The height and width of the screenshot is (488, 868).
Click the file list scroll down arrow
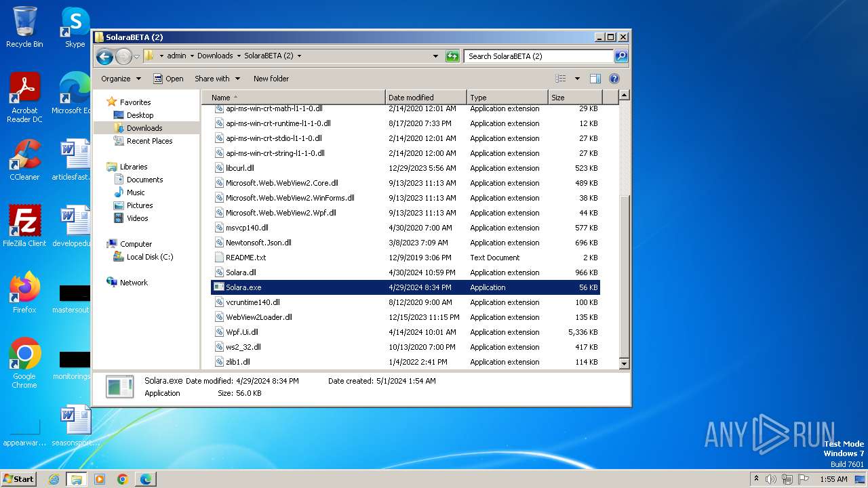click(625, 364)
